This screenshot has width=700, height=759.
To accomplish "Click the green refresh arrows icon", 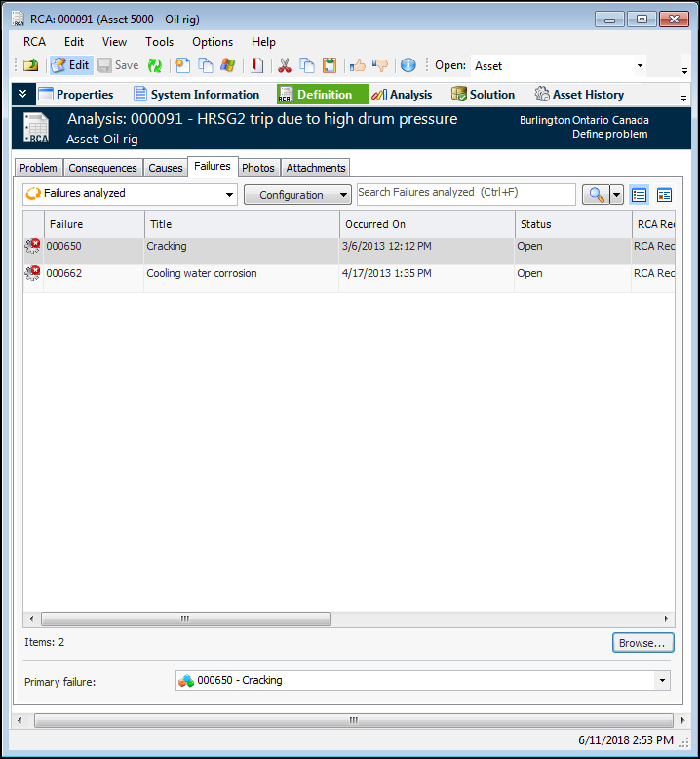I will tap(155, 65).
